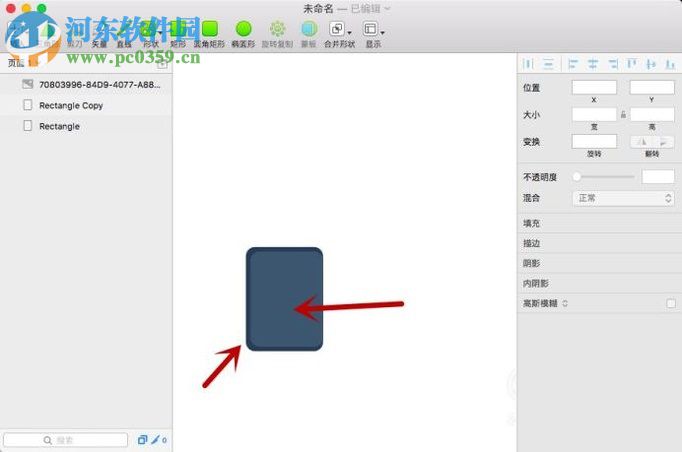The image size is (682, 452).
Task: Click the flip vertical button
Action: pos(663,141)
